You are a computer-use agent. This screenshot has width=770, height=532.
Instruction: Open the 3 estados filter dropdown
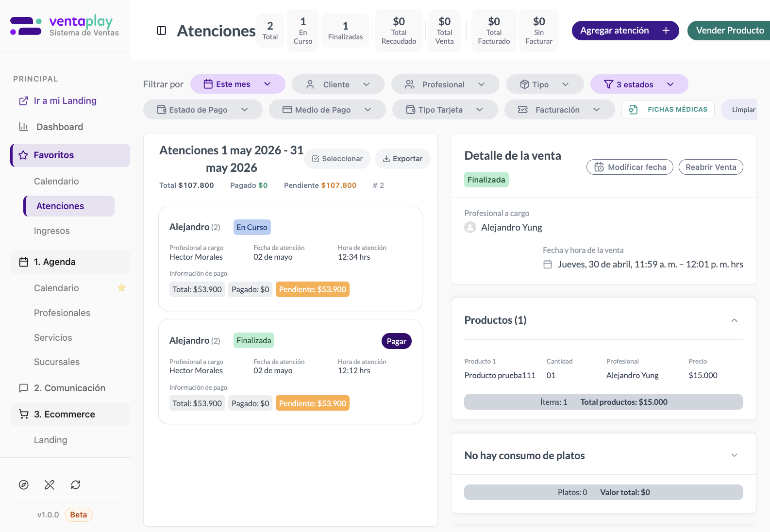pyautogui.click(x=639, y=84)
